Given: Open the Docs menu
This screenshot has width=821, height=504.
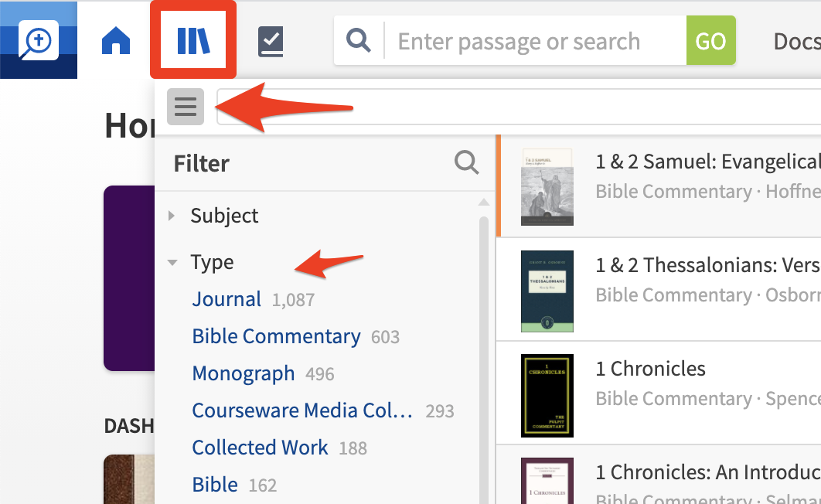Looking at the screenshot, I should 797,41.
